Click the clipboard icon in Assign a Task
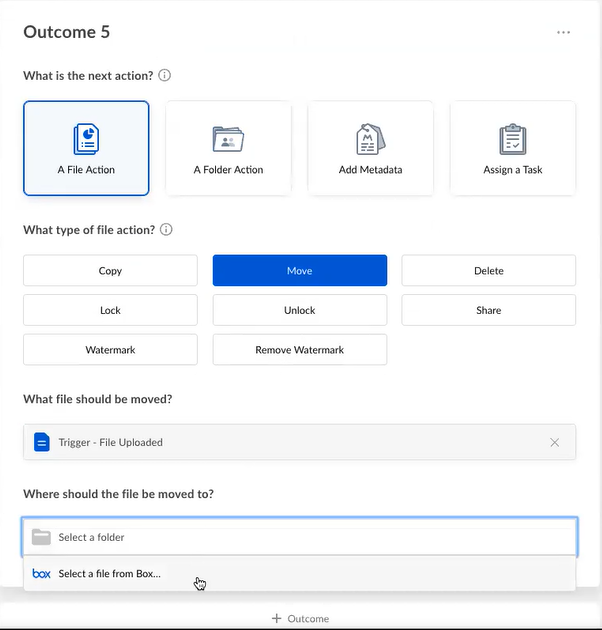602x630 pixels. pyautogui.click(x=513, y=139)
